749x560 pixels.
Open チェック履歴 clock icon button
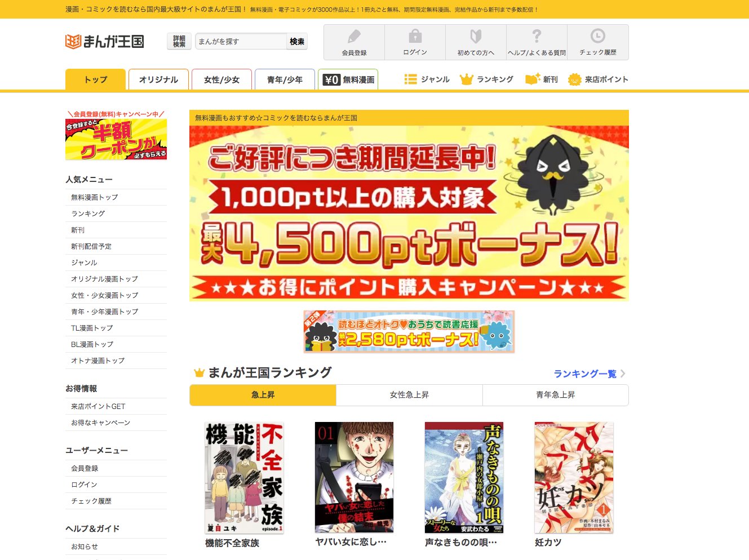pyautogui.click(x=597, y=42)
